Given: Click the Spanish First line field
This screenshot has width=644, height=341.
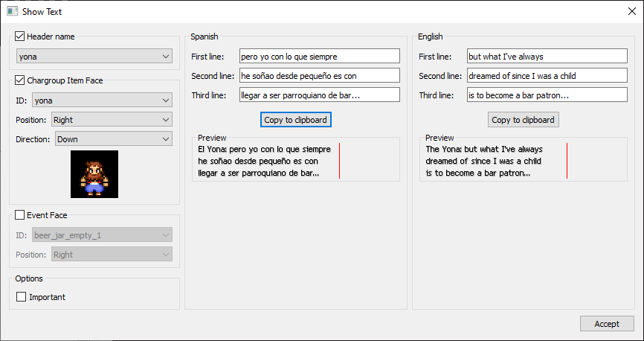Looking at the screenshot, I should pos(319,57).
